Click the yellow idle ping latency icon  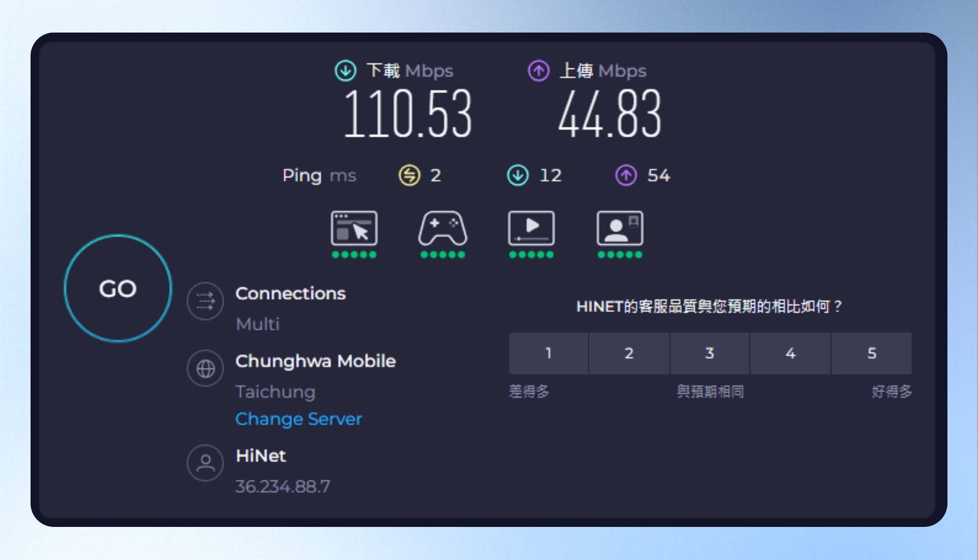pyautogui.click(x=409, y=176)
